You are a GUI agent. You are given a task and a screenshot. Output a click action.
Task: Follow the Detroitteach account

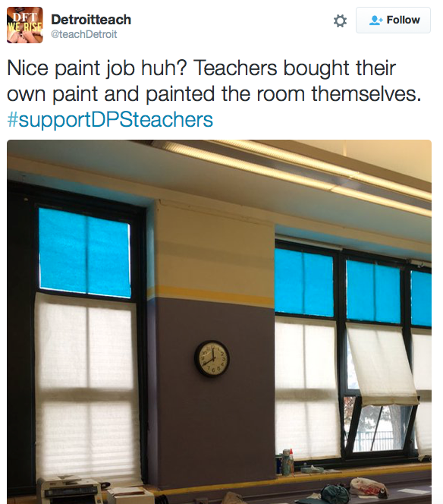pos(393,20)
